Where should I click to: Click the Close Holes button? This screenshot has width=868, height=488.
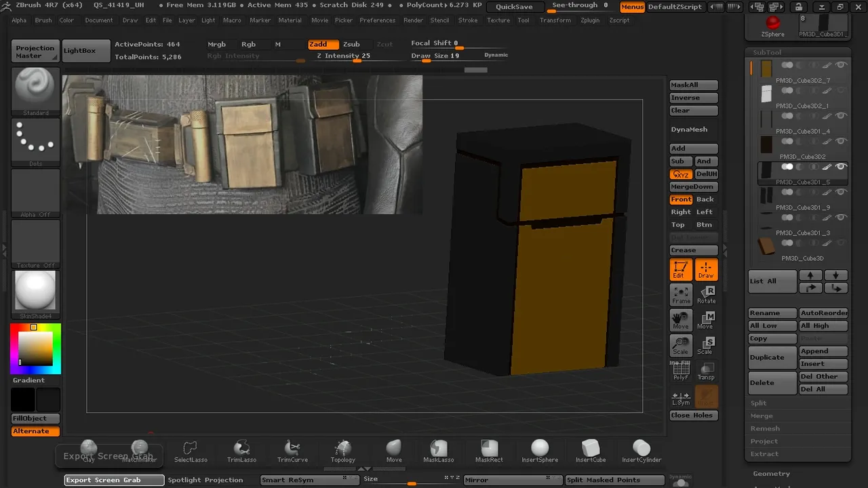pyautogui.click(x=694, y=415)
